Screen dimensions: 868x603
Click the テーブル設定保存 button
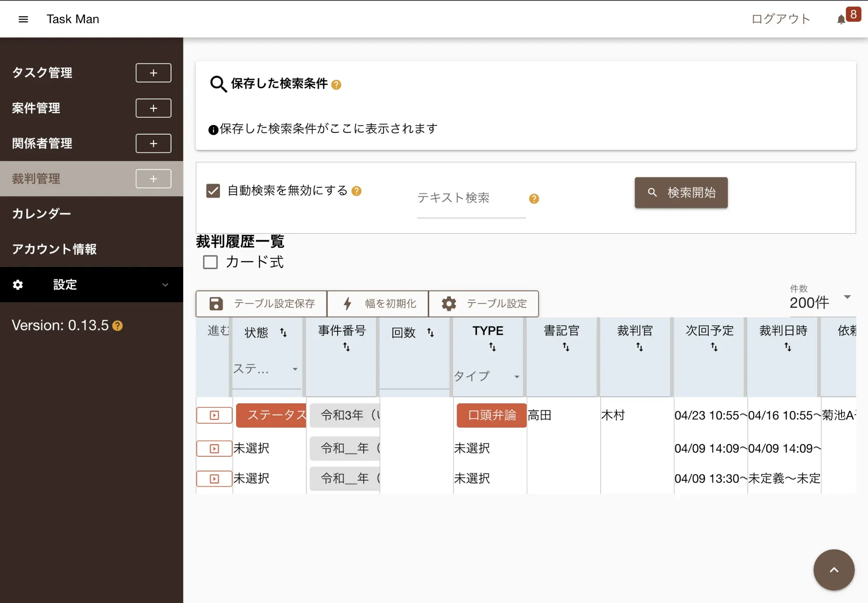pyautogui.click(x=262, y=303)
